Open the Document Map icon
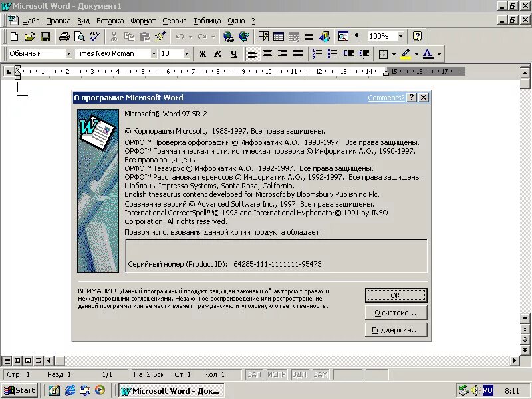 (343, 37)
